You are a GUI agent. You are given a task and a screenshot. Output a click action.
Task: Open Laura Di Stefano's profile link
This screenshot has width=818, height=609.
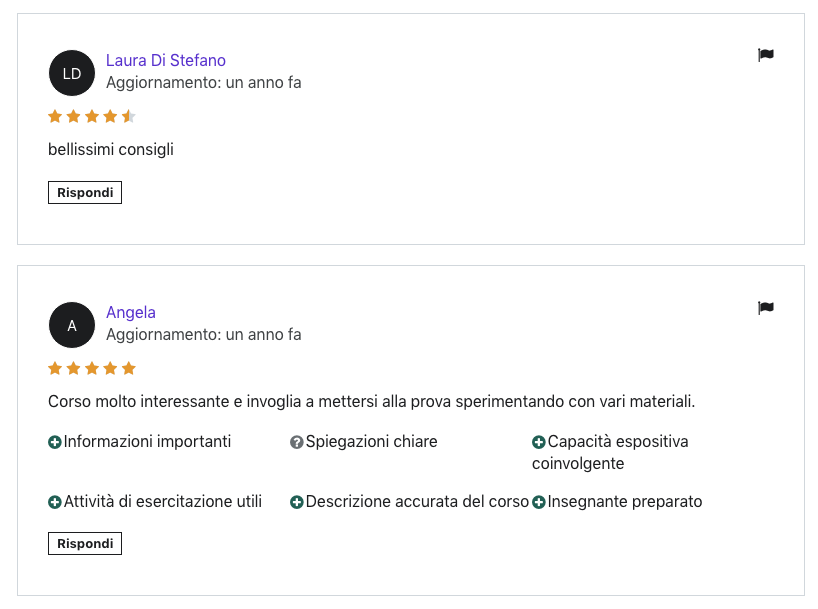(166, 61)
